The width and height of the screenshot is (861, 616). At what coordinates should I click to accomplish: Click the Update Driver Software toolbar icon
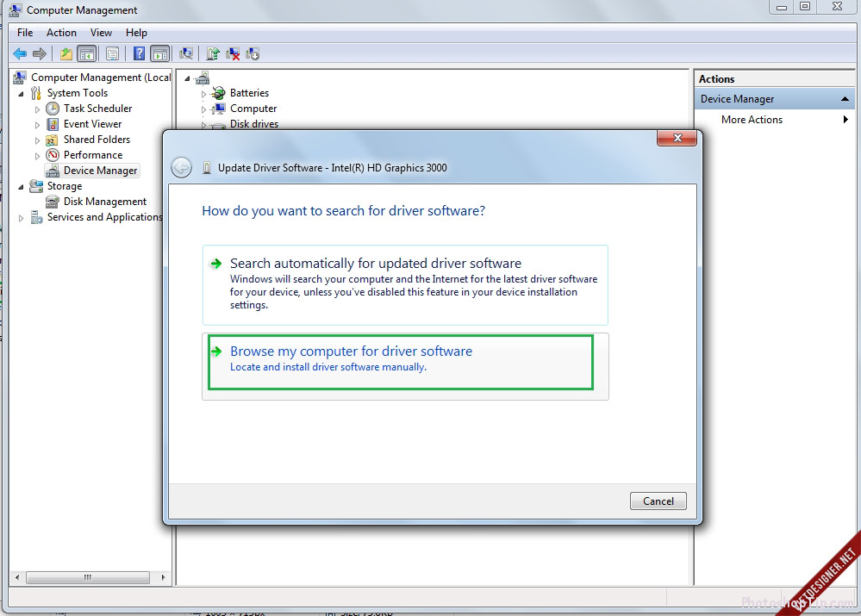[x=213, y=53]
